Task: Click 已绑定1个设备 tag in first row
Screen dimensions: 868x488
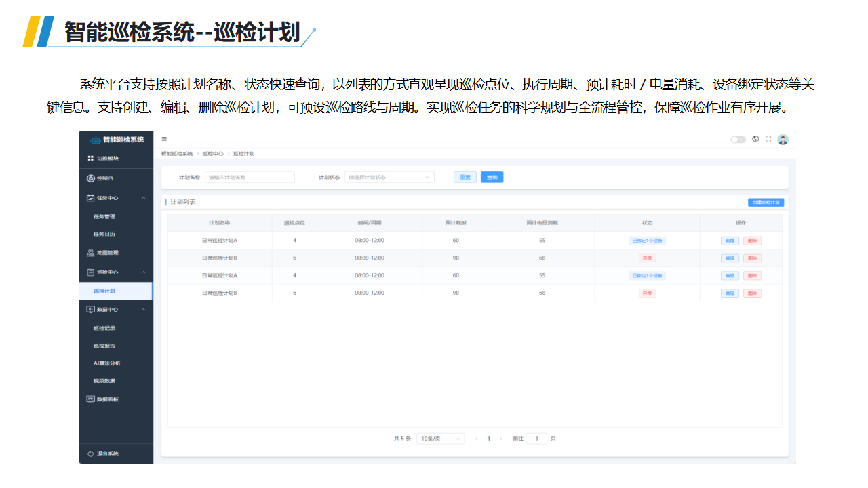Action: pyautogui.click(x=648, y=241)
